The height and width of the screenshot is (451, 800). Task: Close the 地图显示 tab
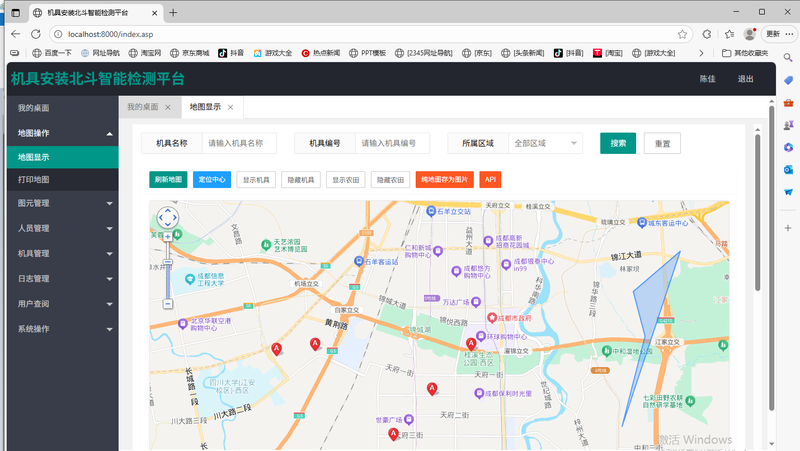(231, 107)
